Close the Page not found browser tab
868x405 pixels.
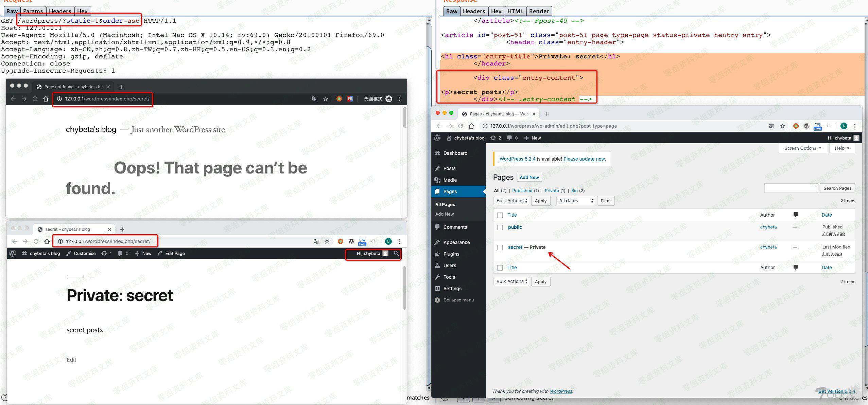[x=108, y=87]
